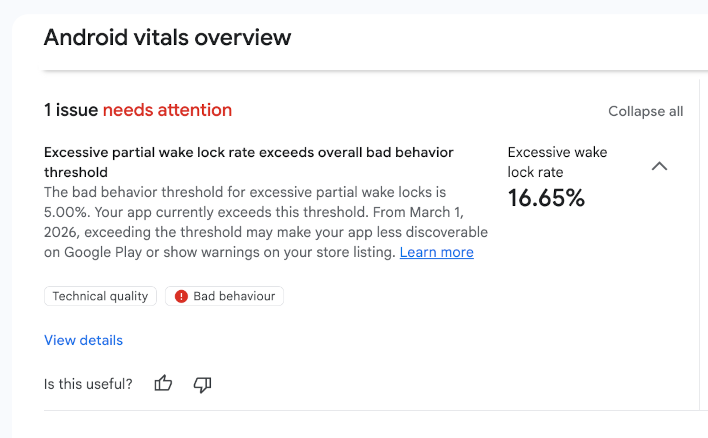This screenshot has width=708, height=438.
Task: Click the "Is this useful?" prompt text
Action: click(88, 383)
